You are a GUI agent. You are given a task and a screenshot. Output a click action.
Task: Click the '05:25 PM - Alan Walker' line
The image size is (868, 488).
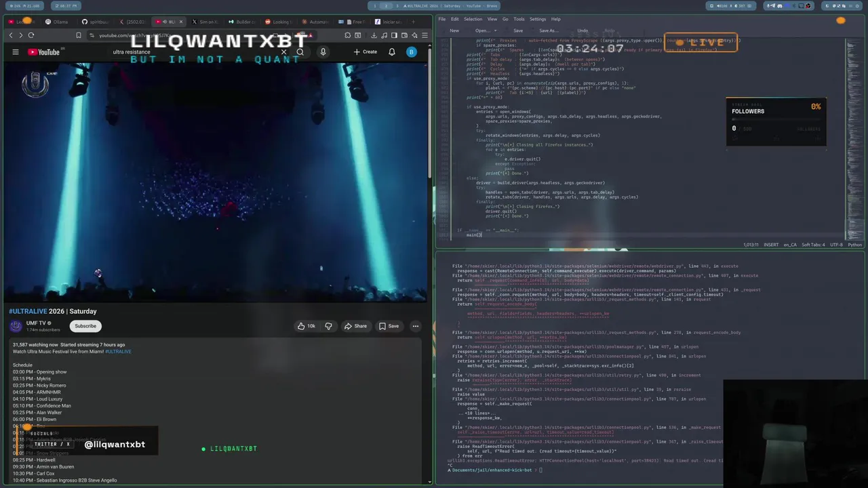(x=37, y=413)
